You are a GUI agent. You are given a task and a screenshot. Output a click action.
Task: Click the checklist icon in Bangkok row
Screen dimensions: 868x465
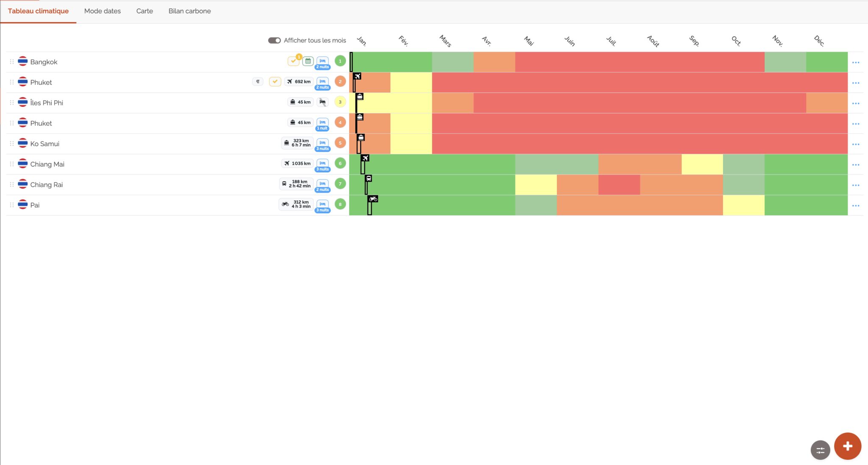(x=293, y=61)
